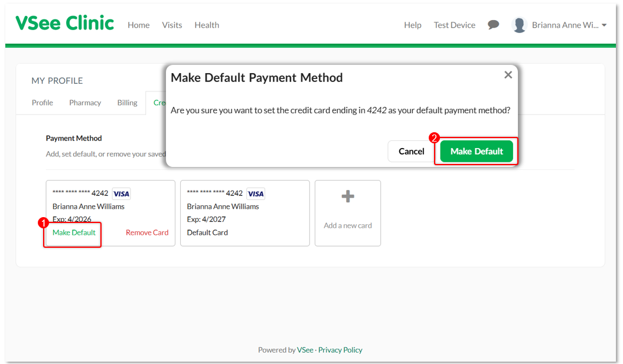Confirm with the green Make Default button
Viewport: 623px width, 364px height.
(477, 151)
